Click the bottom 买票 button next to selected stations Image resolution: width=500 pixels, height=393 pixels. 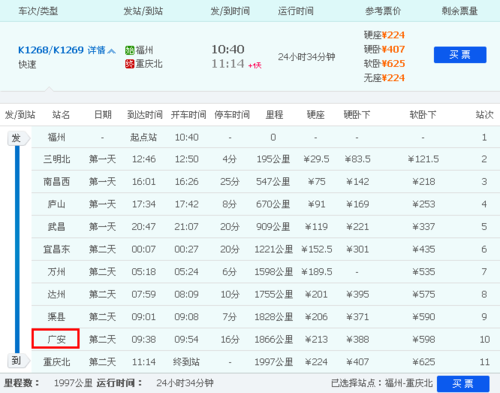463,384
